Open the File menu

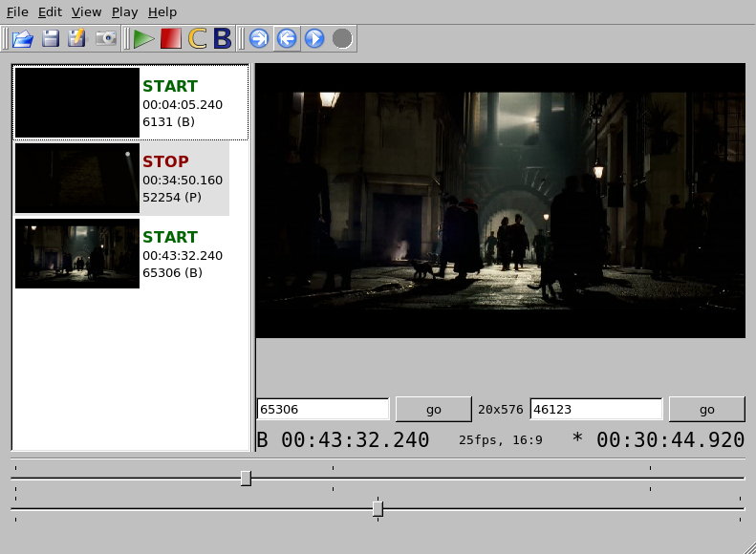[x=17, y=12]
